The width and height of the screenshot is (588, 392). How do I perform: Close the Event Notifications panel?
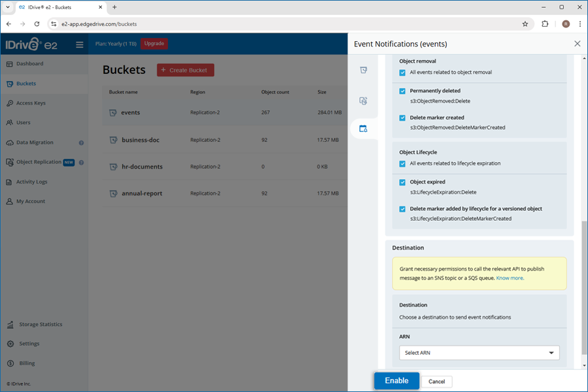tap(577, 44)
